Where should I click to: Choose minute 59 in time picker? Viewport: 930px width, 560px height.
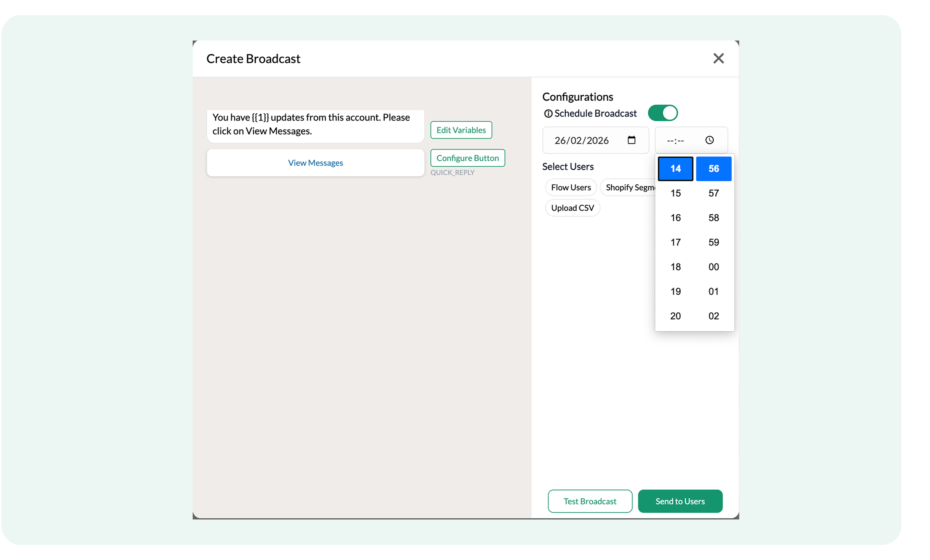pos(713,242)
